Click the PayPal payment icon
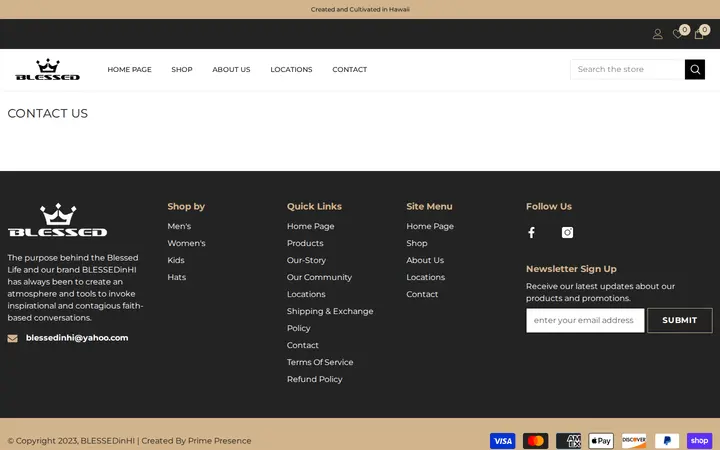 tap(667, 441)
